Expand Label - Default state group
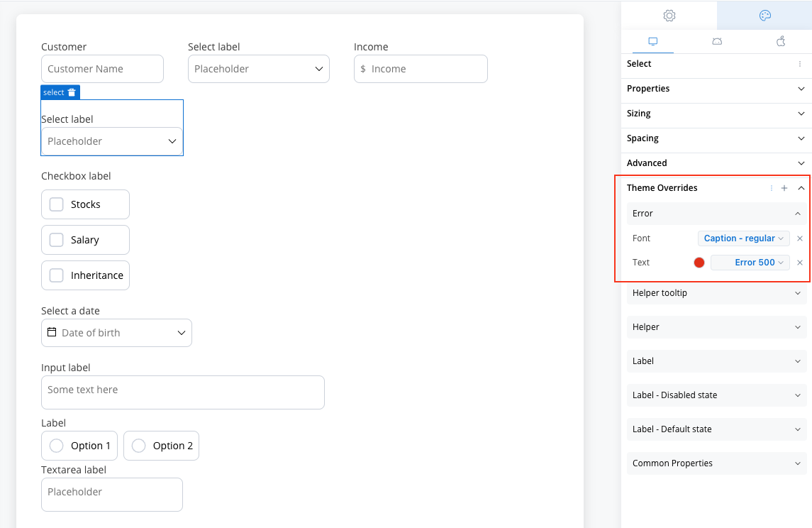This screenshot has height=528, width=812. [x=717, y=429]
